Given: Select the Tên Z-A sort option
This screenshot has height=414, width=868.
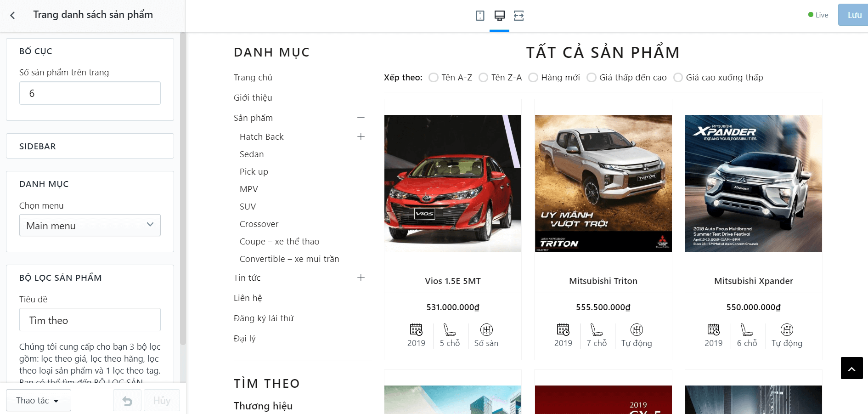Looking at the screenshot, I should tap(483, 78).
